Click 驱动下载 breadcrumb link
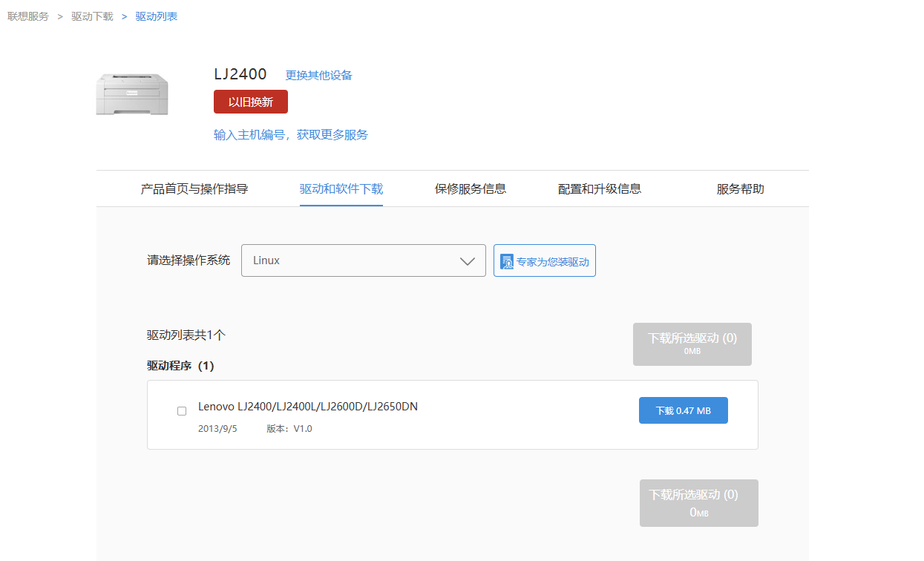 click(92, 16)
